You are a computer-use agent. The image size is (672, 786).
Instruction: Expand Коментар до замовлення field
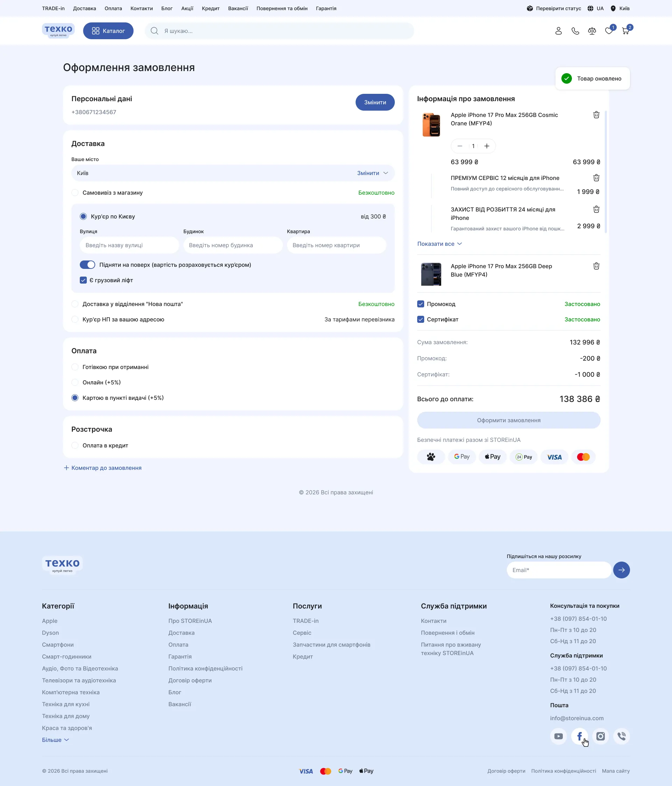click(x=103, y=468)
